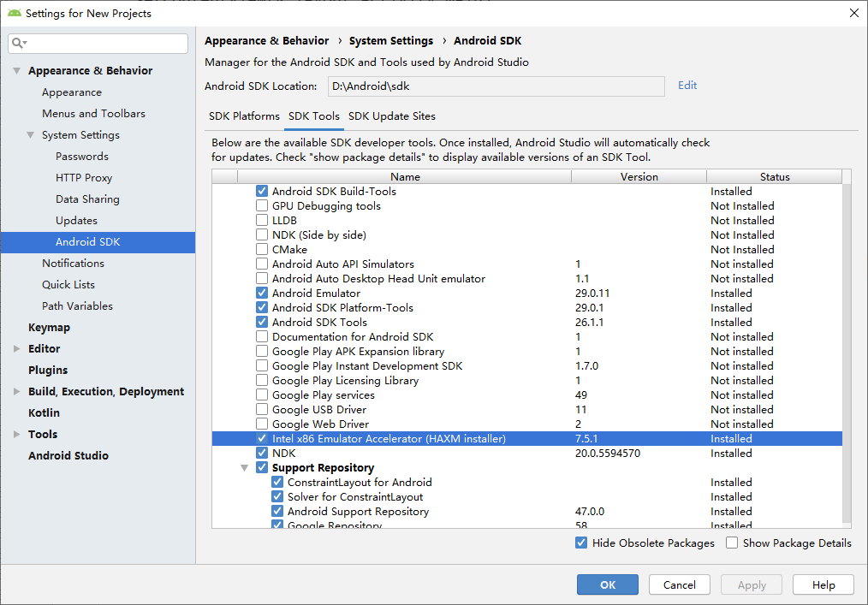Select the SDK Tools tab
This screenshot has width=868, height=605.
coord(314,116)
